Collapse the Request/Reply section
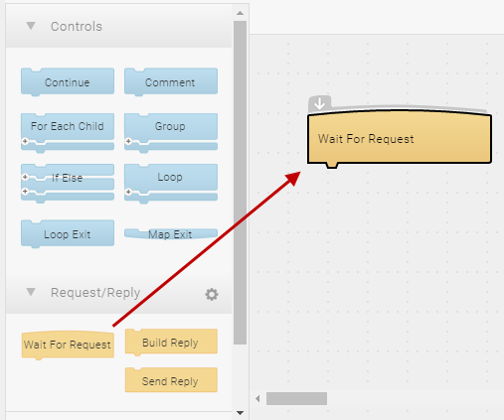The width and height of the screenshot is (504, 420). [x=31, y=292]
